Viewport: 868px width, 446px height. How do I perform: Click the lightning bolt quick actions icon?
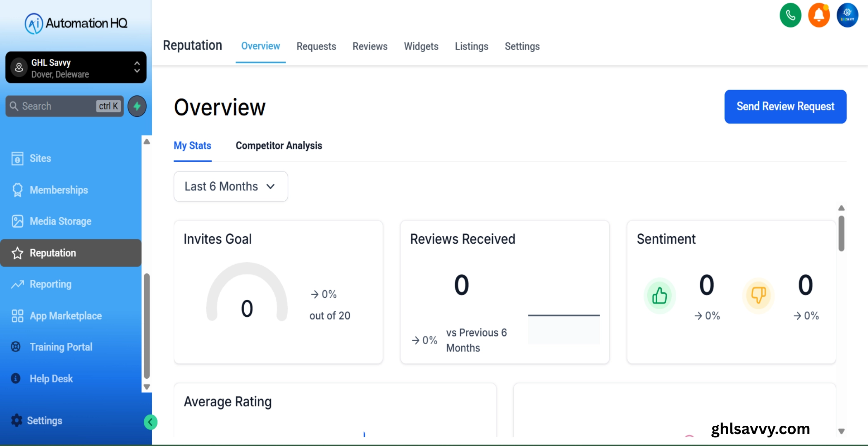coord(137,106)
